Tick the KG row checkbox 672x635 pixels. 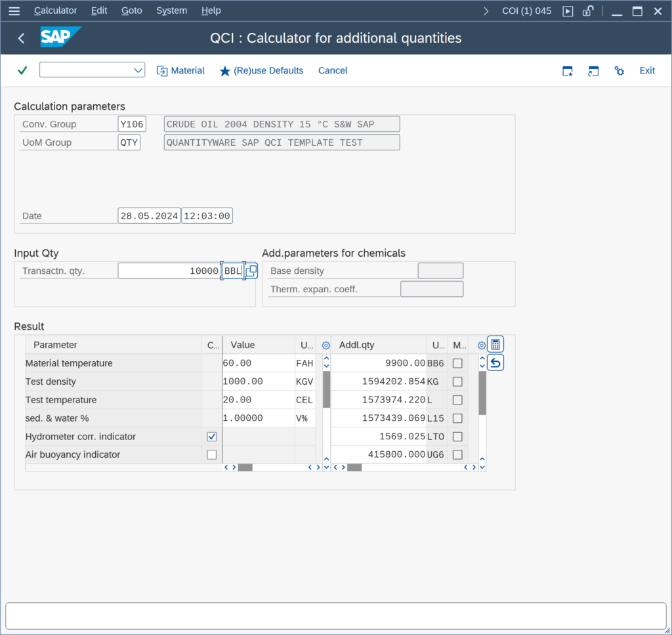(457, 382)
